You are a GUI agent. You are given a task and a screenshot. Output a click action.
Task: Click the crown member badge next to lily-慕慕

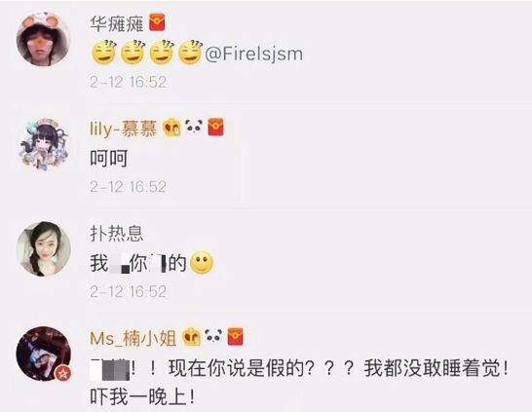coord(172,128)
